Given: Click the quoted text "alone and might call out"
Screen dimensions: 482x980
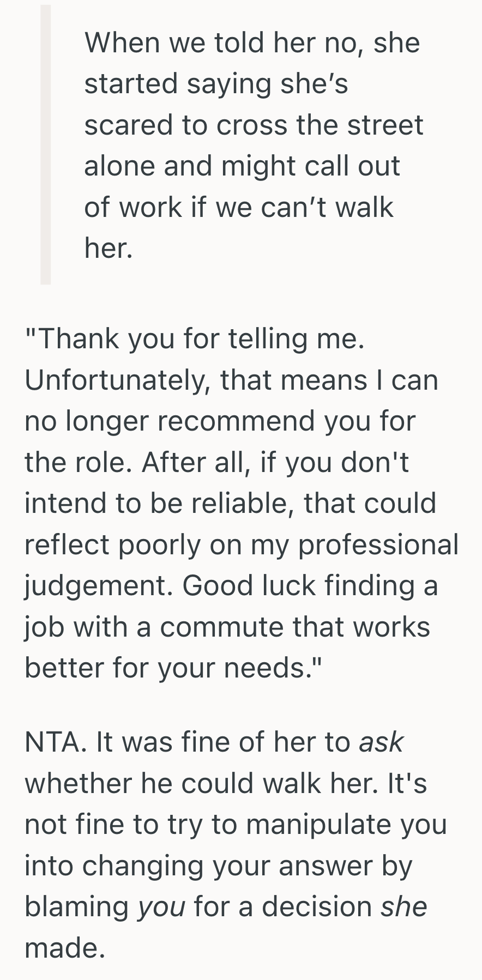Looking at the screenshot, I should [242, 166].
